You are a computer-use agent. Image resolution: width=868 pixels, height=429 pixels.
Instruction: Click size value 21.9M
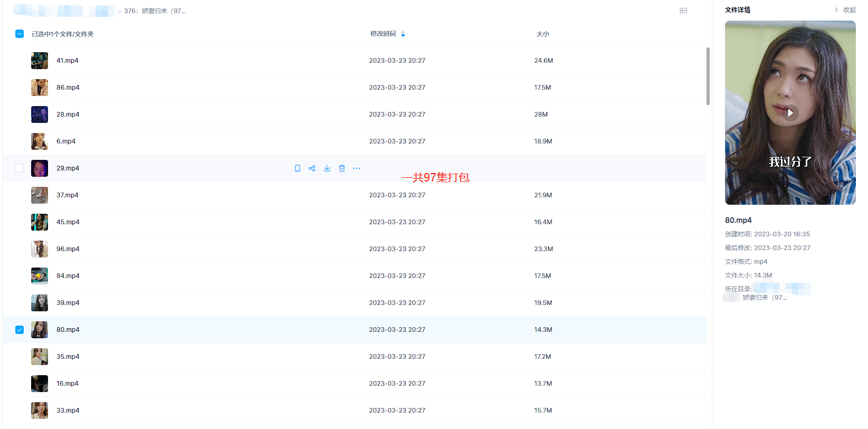pyautogui.click(x=543, y=195)
